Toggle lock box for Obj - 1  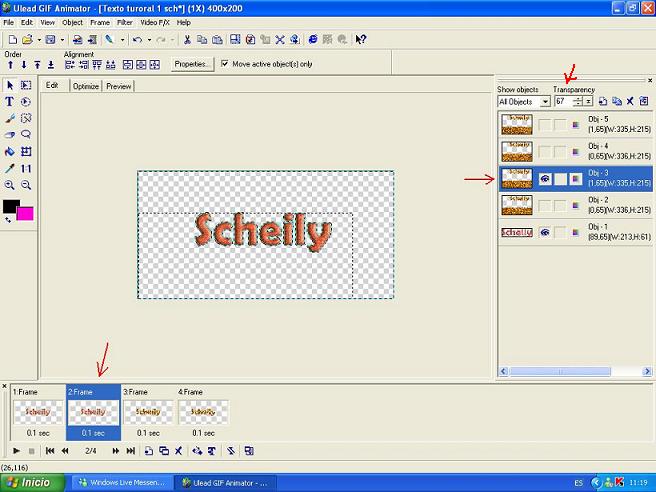[x=560, y=233]
